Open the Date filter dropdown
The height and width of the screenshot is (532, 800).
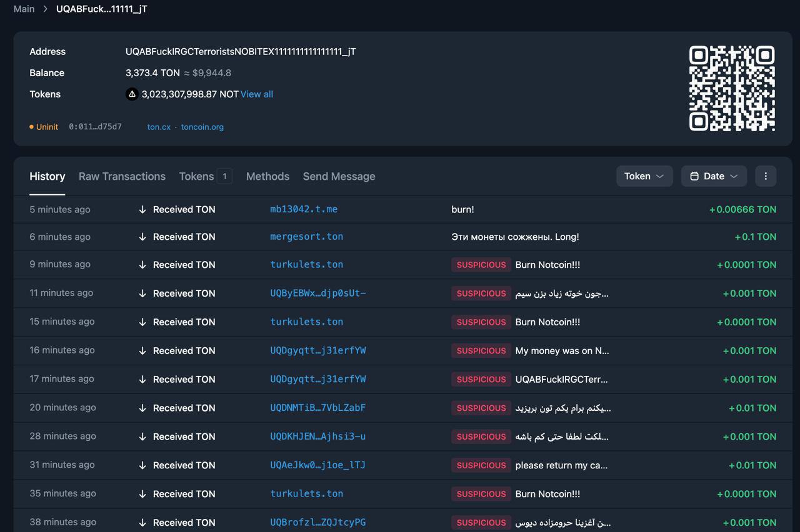pos(714,176)
